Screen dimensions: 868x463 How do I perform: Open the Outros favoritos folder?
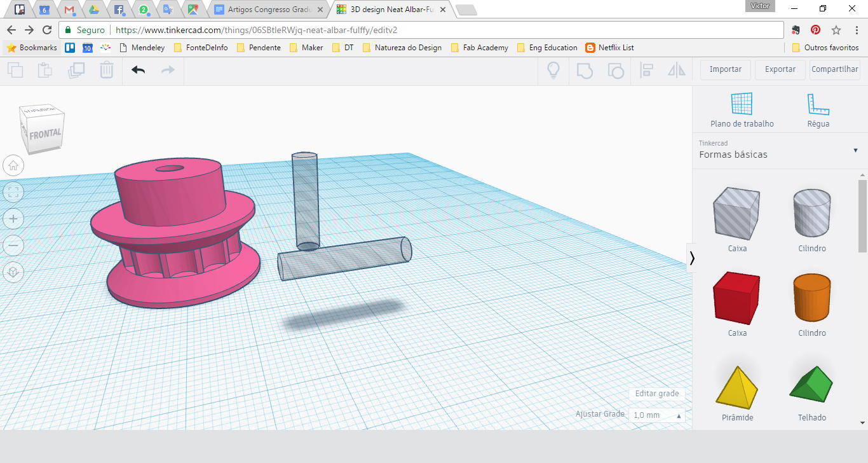click(825, 48)
